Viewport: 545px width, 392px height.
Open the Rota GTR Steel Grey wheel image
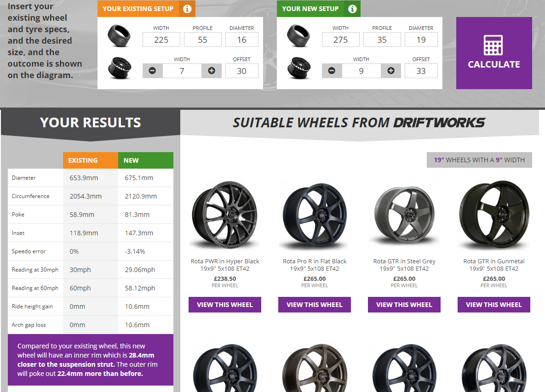tap(404, 215)
